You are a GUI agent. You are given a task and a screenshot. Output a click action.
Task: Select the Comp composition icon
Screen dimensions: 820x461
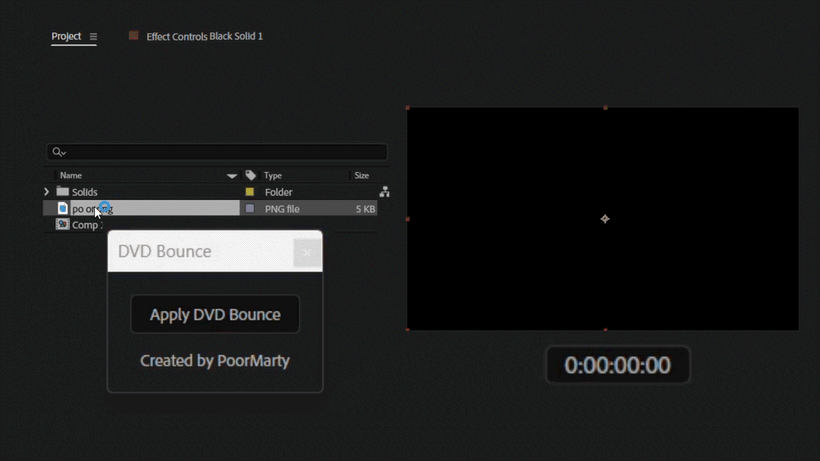pyautogui.click(x=63, y=224)
